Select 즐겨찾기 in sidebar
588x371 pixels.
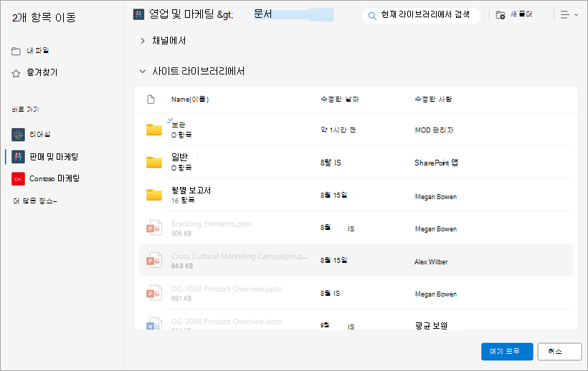click(x=42, y=72)
